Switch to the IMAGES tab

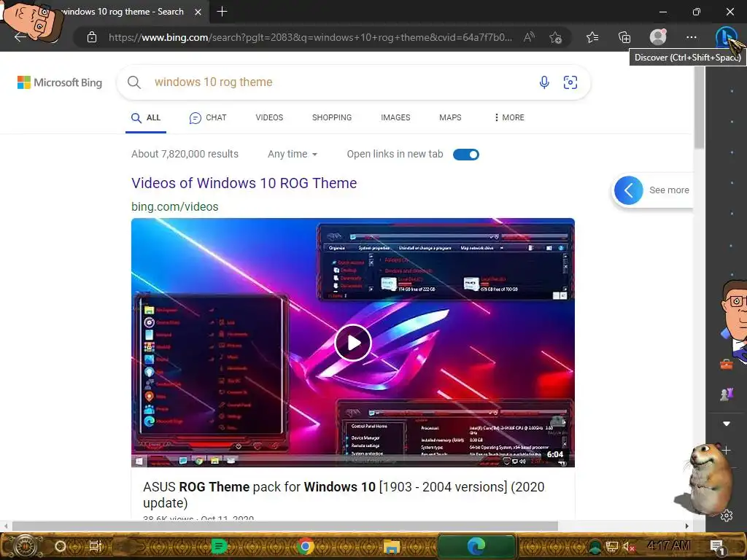coord(395,117)
